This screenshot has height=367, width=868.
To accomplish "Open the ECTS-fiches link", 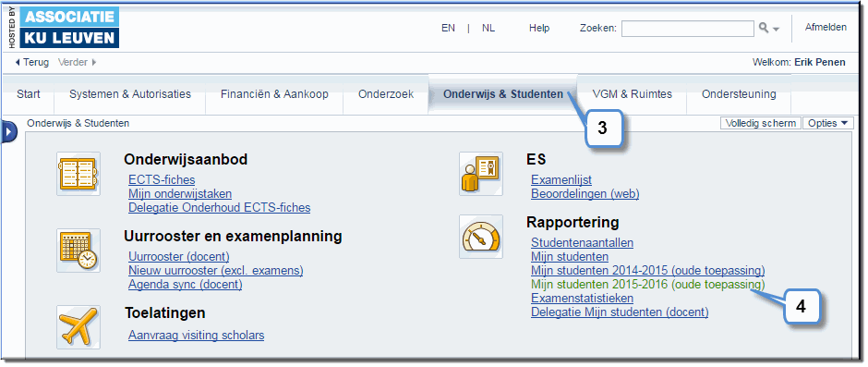I will (x=162, y=179).
